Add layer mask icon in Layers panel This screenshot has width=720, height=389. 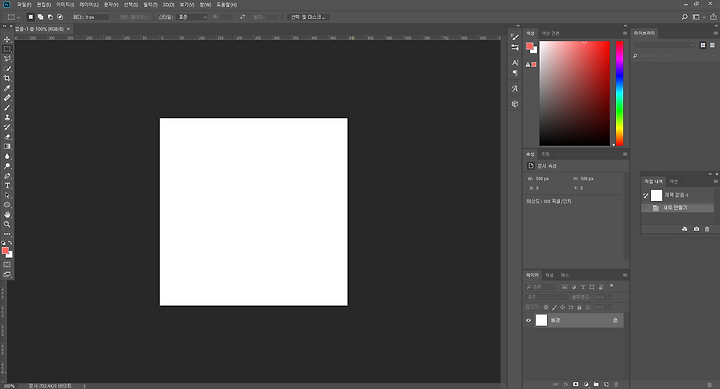coord(576,384)
